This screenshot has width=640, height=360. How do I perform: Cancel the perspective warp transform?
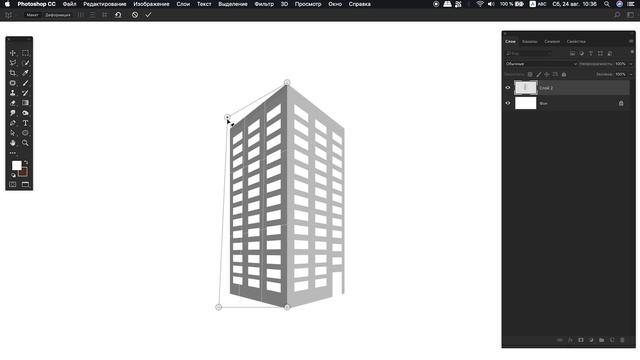tap(135, 15)
